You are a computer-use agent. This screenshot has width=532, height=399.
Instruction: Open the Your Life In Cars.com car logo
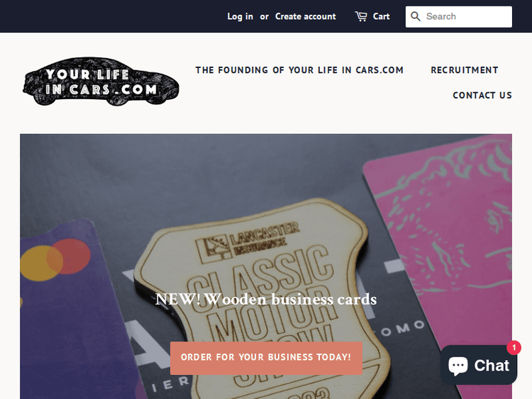tap(101, 82)
